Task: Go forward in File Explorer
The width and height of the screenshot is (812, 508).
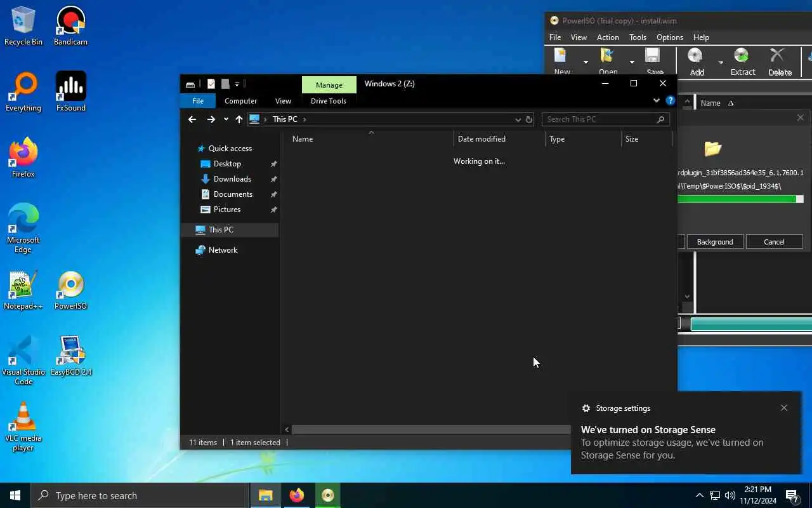Action: click(211, 119)
